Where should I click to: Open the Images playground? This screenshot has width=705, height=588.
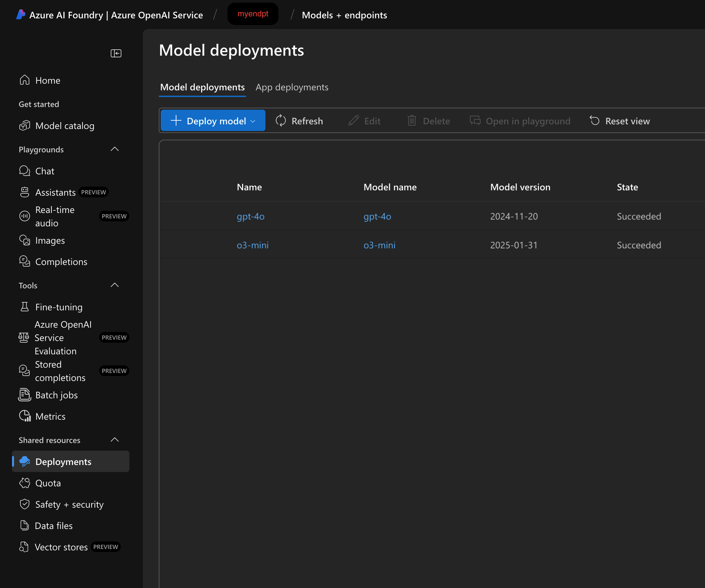coord(50,240)
